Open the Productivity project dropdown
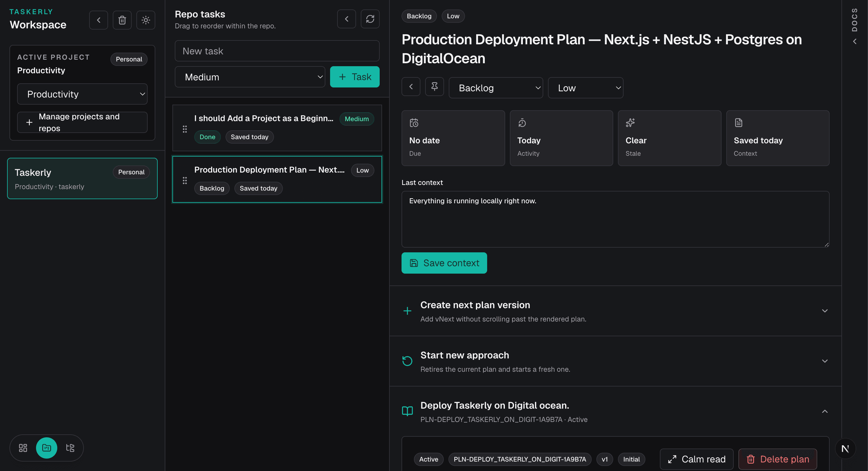 (82, 94)
